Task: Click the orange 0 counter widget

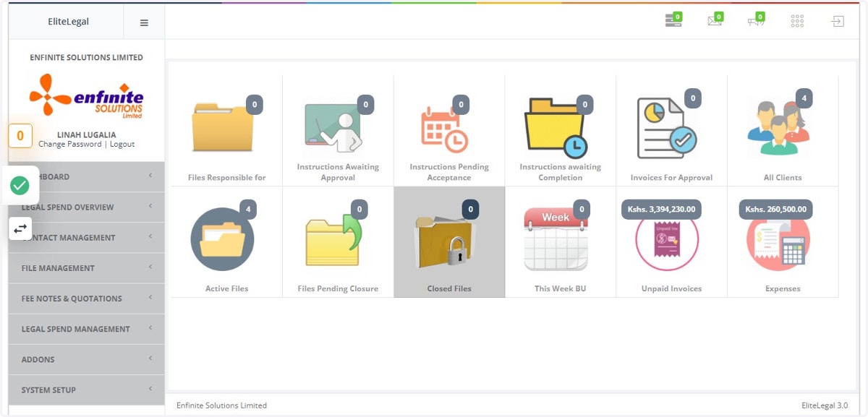Action: 20,135
